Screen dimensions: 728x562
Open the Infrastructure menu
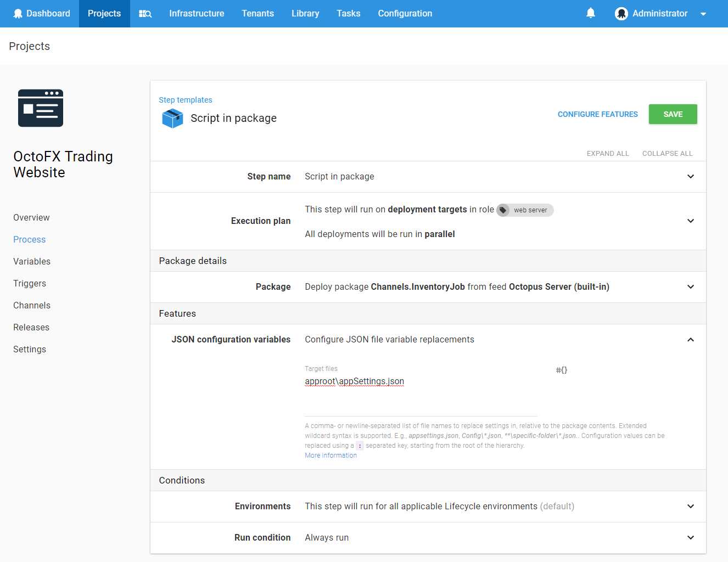point(197,13)
